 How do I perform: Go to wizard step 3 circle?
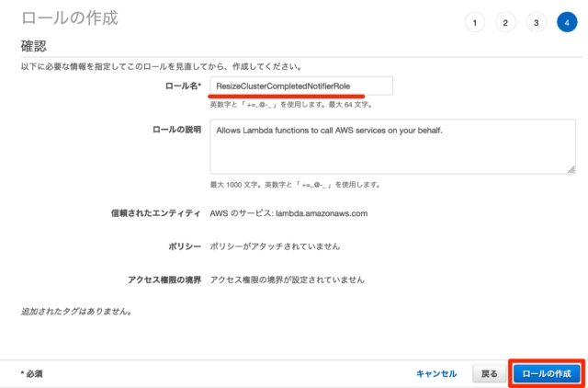(x=537, y=22)
